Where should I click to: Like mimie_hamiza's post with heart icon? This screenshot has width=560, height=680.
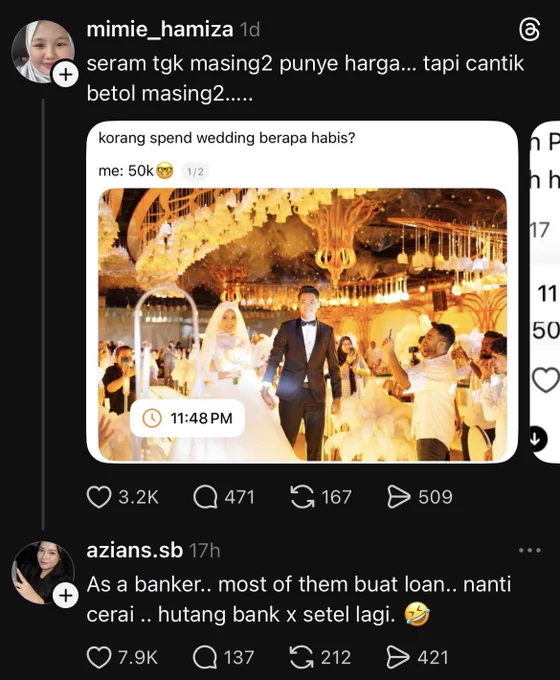coord(99,497)
